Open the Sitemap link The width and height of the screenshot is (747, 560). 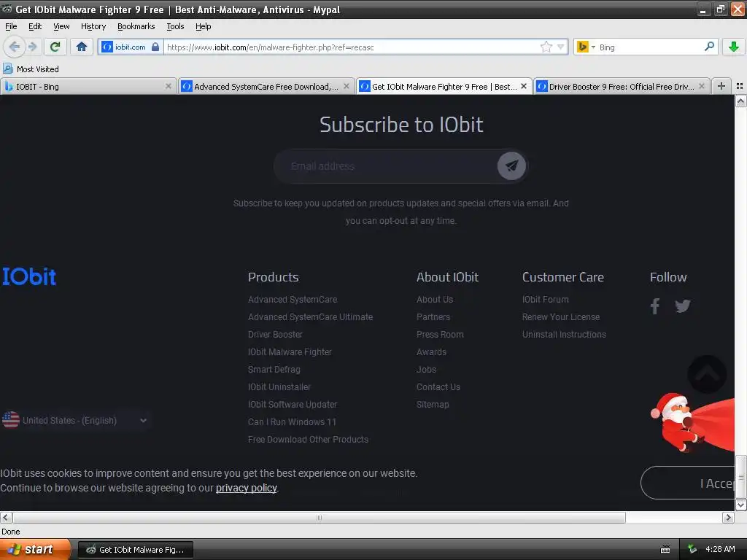433,405
